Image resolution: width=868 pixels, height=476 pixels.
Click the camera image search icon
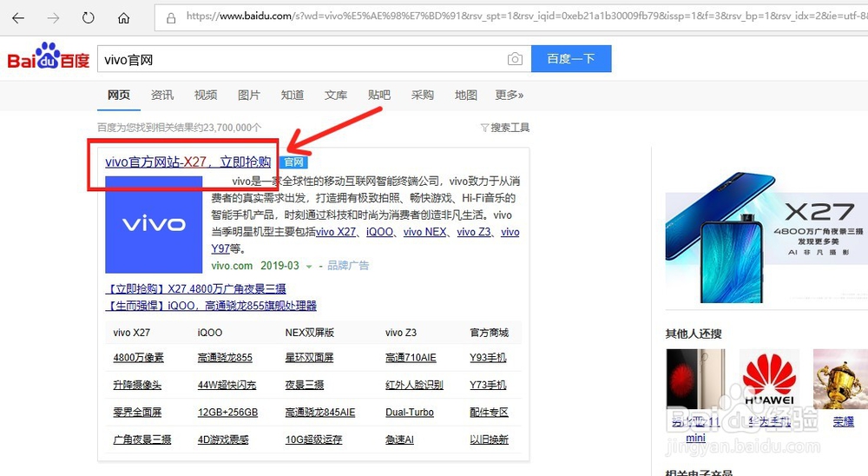point(515,59)
